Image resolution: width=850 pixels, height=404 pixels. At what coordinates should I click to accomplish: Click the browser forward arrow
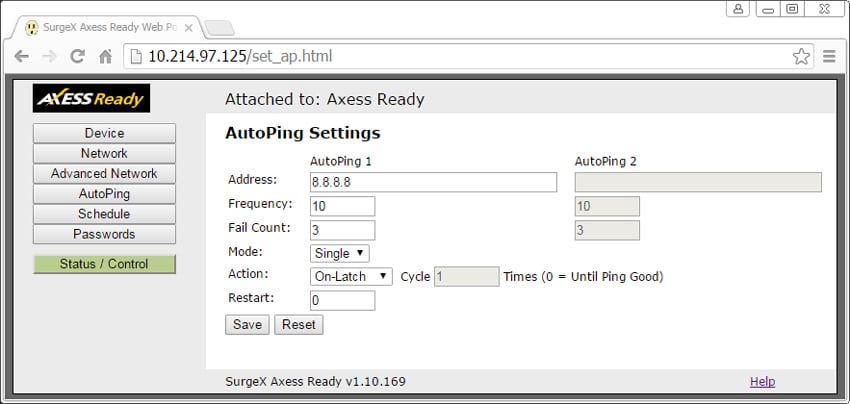click(49, 56)
